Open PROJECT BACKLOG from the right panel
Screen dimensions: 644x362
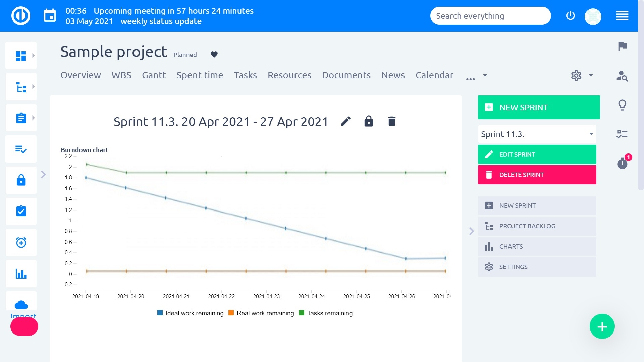(x=527, y=226)
